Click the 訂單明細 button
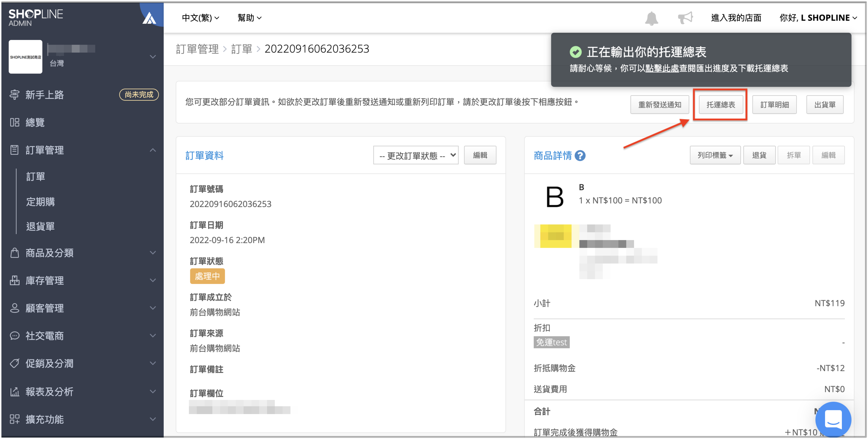 click(774, 105)
